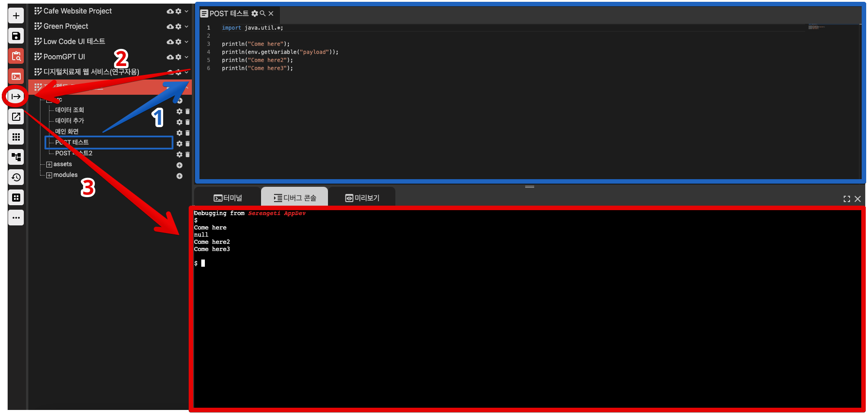Click the save disk icon in the sidebar
Screen dimensions: 868x414
[x=16, y=36]
